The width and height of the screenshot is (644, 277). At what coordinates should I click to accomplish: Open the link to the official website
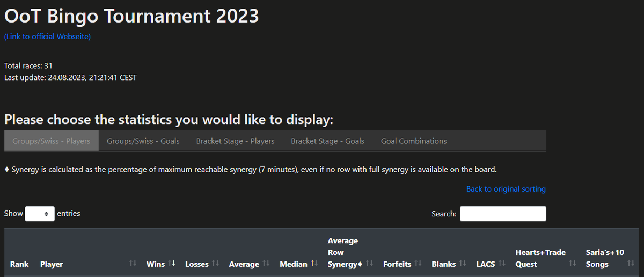pyautogui.click(x=47, y=37)
